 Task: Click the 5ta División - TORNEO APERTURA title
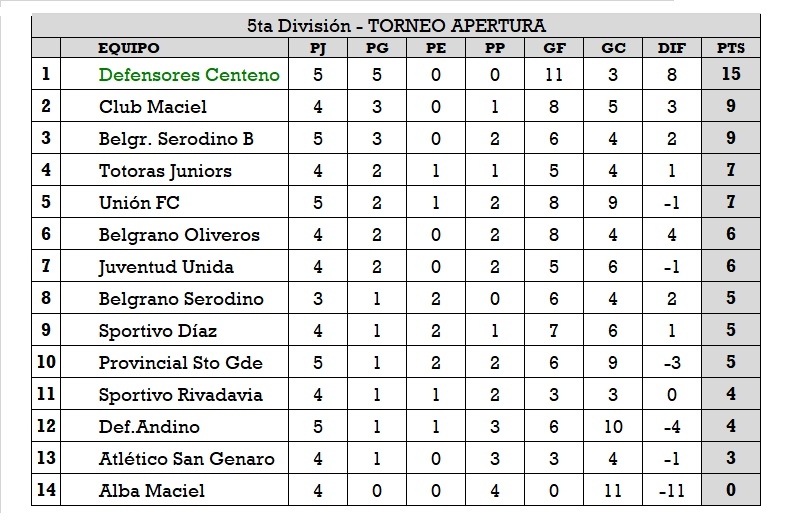(x=396, y=26)
